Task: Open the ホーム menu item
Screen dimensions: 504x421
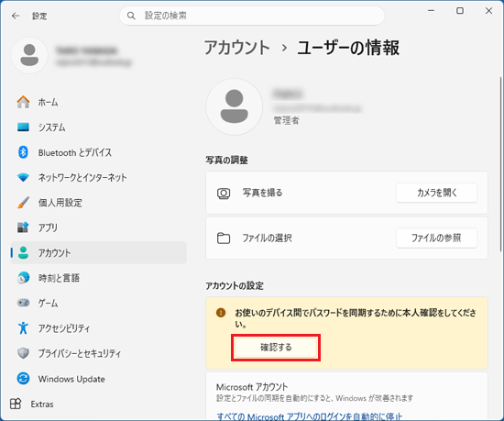Action: [x=98, y=102]
